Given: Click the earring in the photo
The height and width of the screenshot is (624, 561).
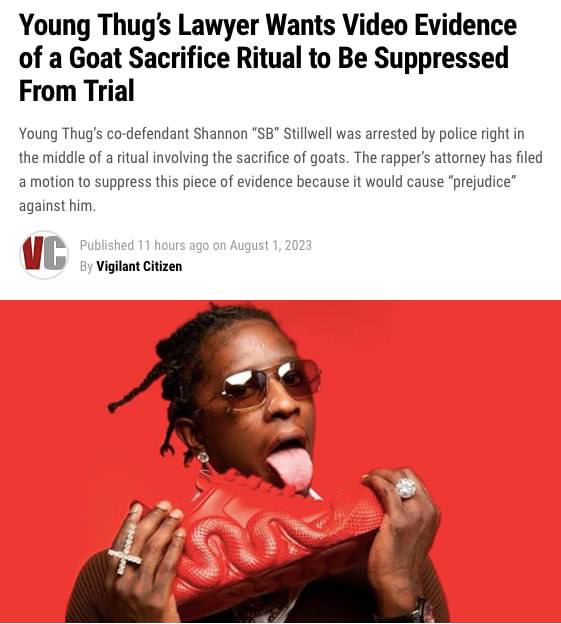Looking at the screenshot, I should click(203, 458).
